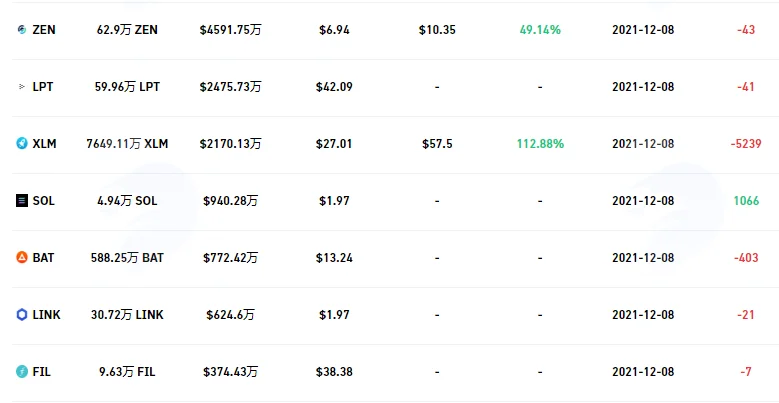Screen dimensions: 779x403
Task: Click the SOL coin icon
Action: pos(22,201)
